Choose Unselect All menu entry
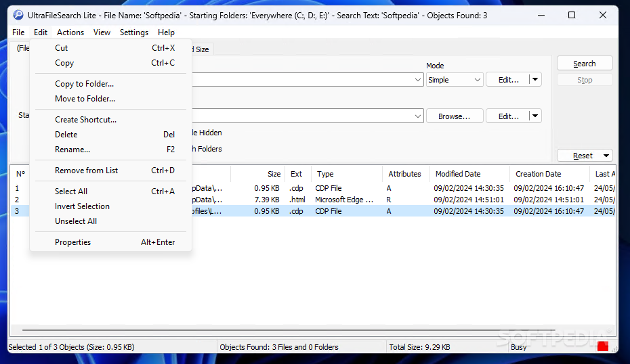630x364 pixels. (110, 221)
